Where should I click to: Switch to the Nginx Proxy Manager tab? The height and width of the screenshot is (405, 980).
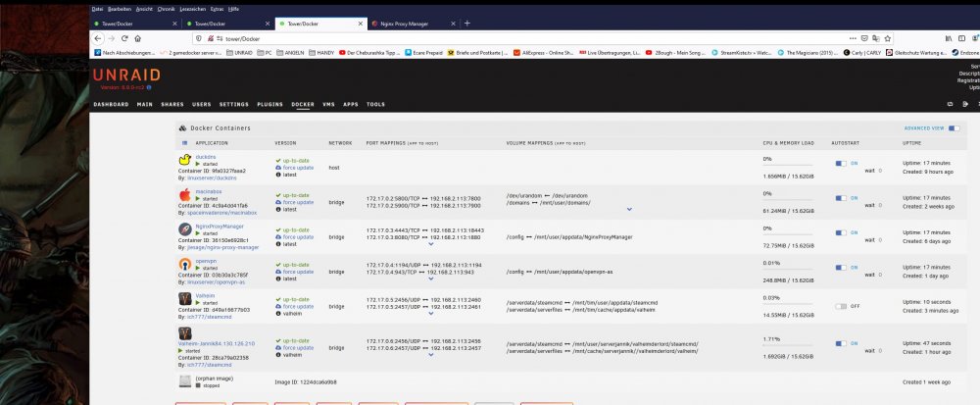(412, 24)
